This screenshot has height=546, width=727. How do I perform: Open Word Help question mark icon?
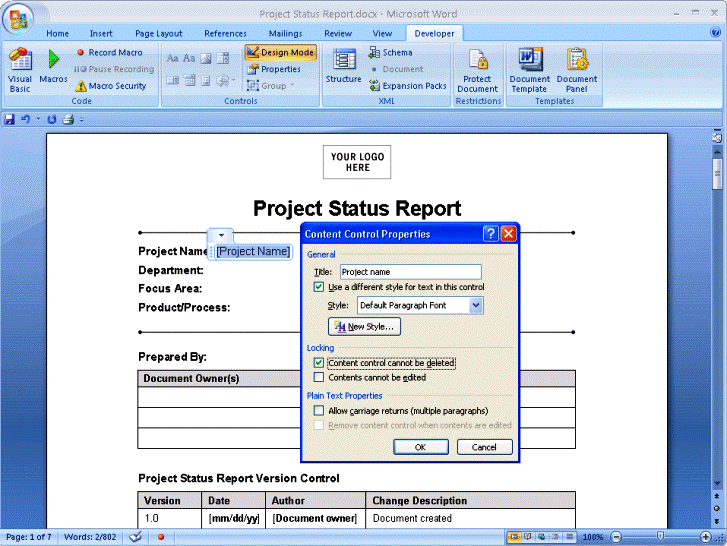[715, 32]
